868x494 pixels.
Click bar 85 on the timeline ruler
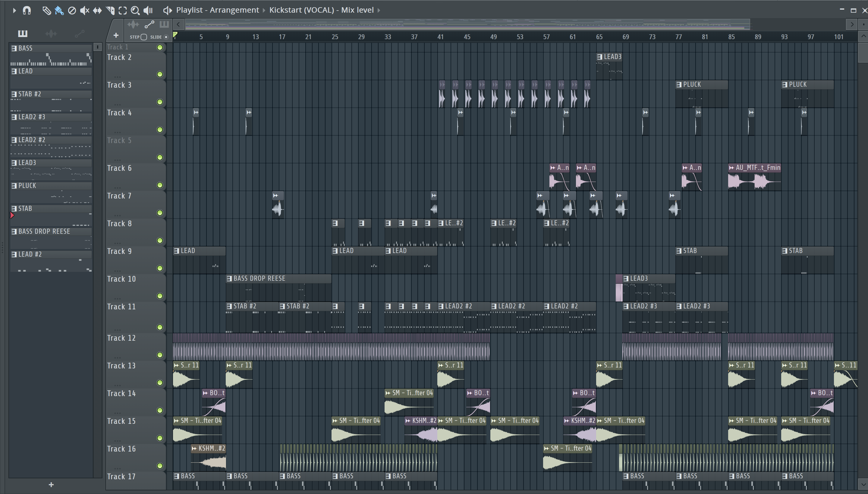[x=731, y=37]
